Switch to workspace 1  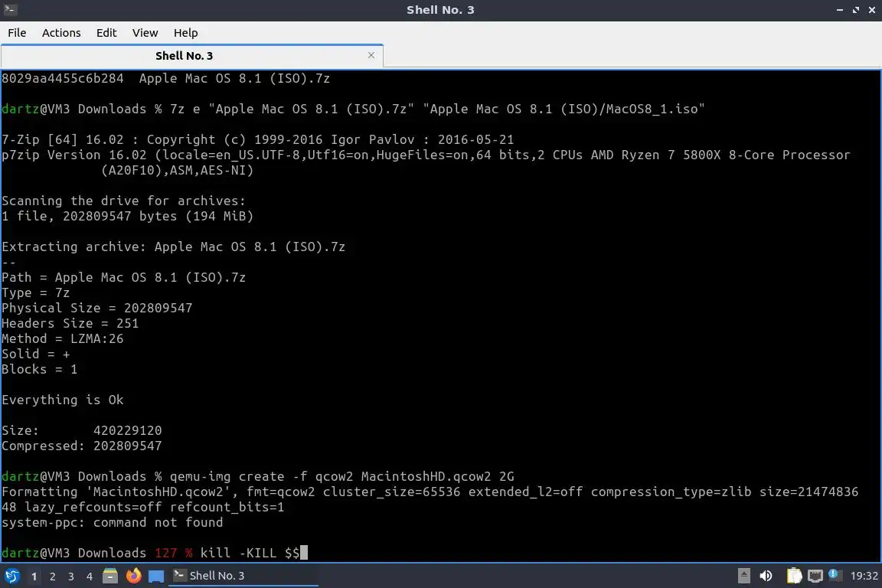[34, 577]
